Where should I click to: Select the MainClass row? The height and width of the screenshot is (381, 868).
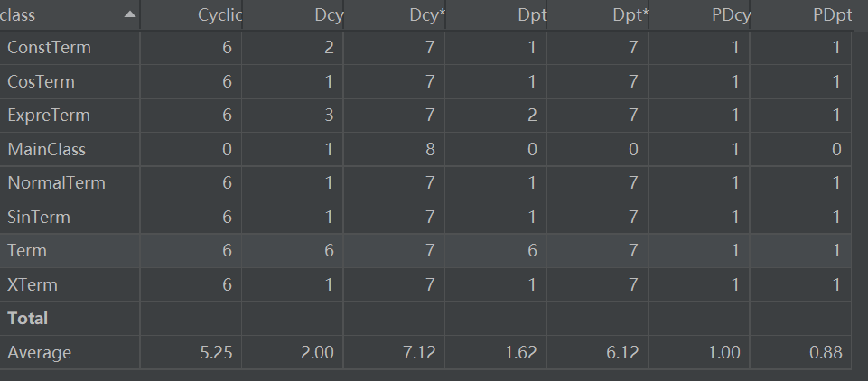[x=46, y=149]
